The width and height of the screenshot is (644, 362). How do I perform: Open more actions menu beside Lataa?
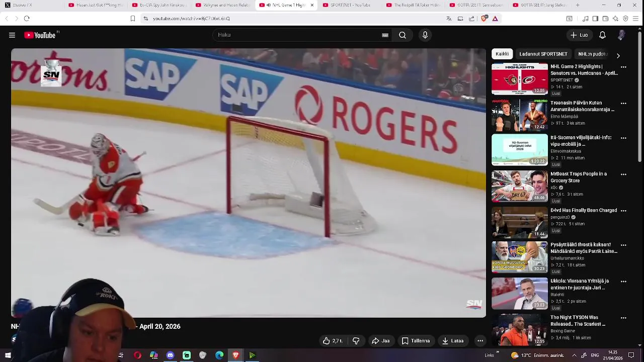(x=480, y=341)
